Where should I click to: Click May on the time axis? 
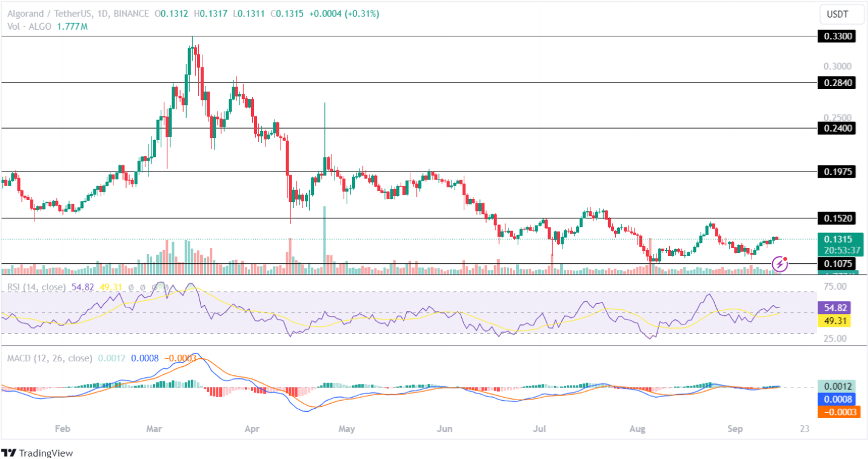(347, 429)
